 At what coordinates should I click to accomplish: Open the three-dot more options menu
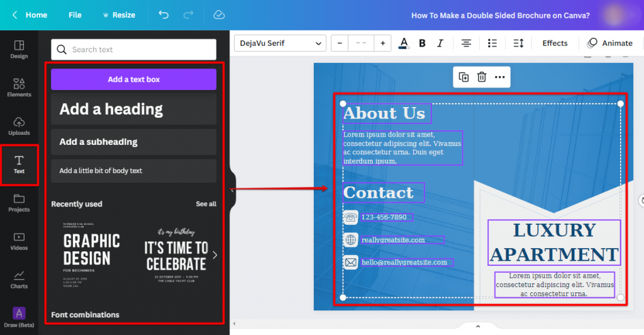500,77
